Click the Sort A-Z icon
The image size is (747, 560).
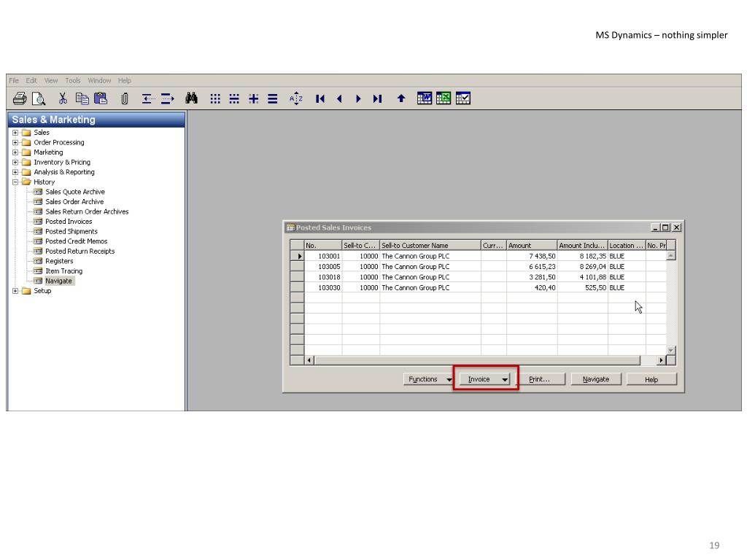click(x=295, y=98)
